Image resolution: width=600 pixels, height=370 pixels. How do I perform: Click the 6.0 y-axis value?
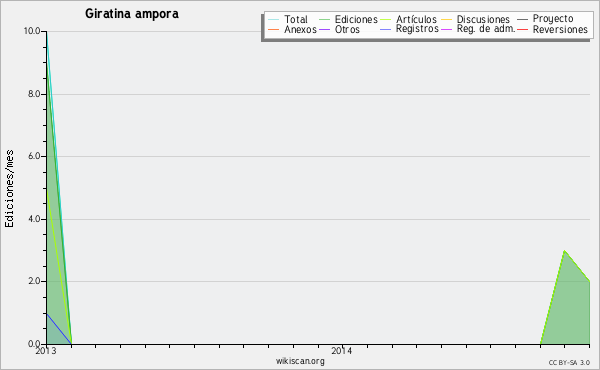tap(34, 156)
